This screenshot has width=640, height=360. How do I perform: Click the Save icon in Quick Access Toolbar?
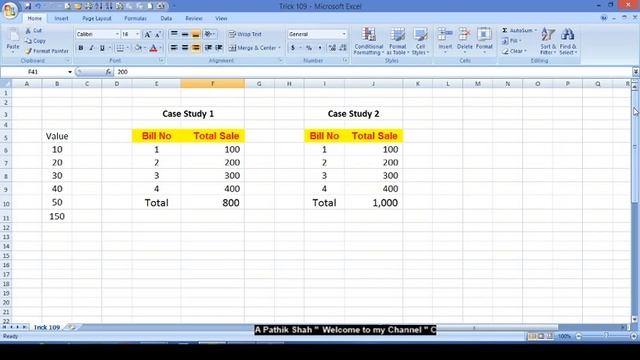tap(28, 6)
